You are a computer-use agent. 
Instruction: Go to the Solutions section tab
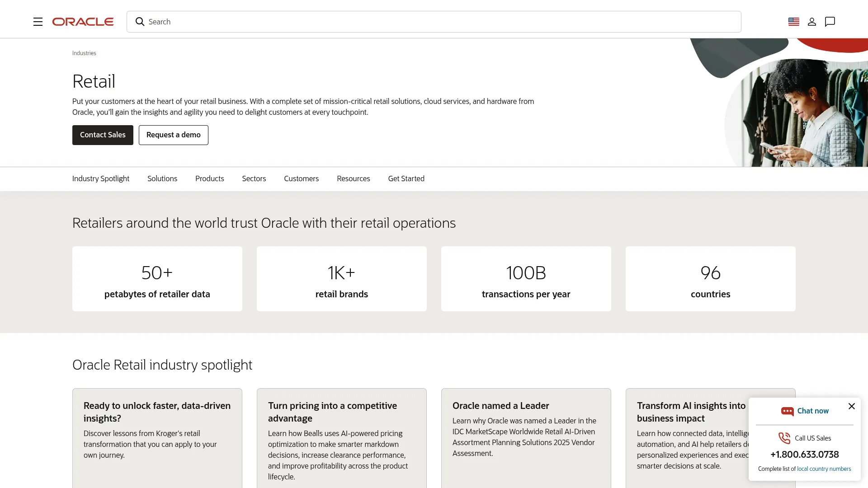coord(162,178)
